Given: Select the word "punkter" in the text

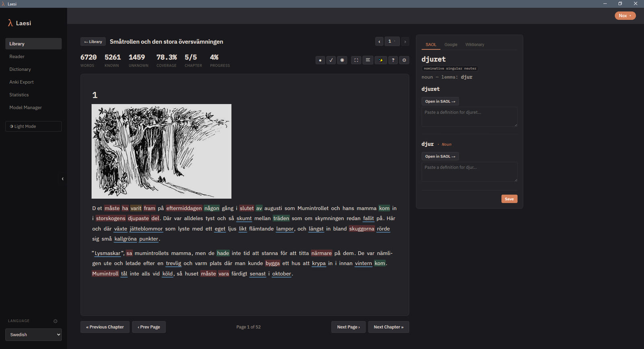Looking at the screenshot, I should click(149, 239).
